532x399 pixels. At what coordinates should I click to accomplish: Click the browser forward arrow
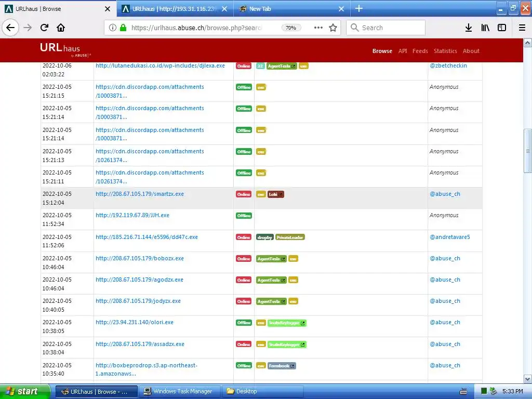(x=28, y=28)
